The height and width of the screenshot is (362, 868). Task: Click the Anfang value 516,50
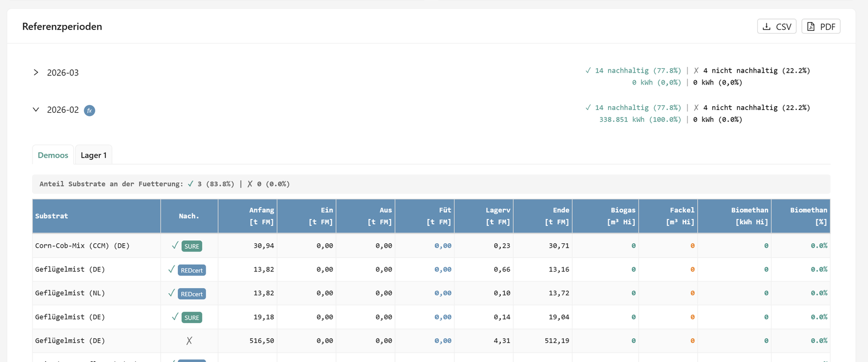261,341
